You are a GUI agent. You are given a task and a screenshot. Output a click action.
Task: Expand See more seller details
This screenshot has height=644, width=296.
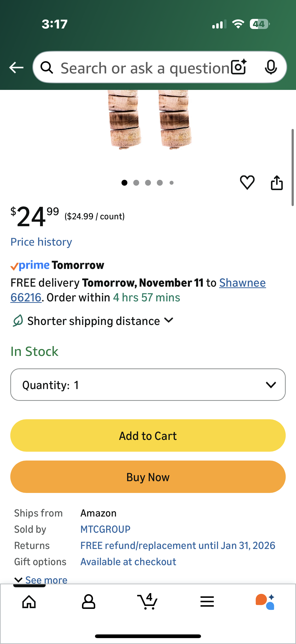pos(41,579)
